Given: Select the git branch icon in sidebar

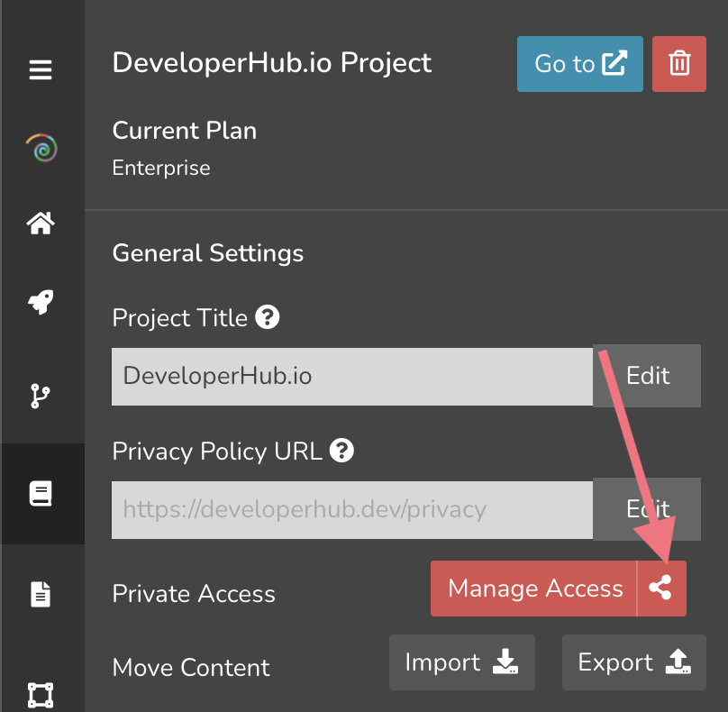Looking at the screenshot, I should coord(41,397).
